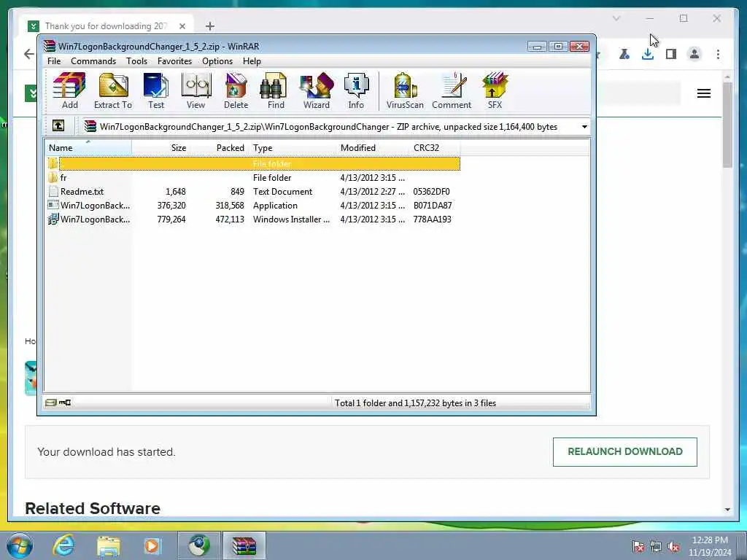Open the website hamburger menu
The width and height of the screenshot is (747, 560).
704,93
